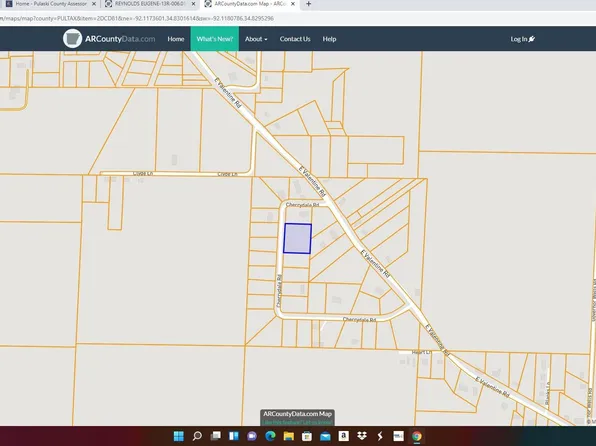This screenshot has height=446, width=596.
Task: Open the Windows Start menu
Action: coord(178,436)
